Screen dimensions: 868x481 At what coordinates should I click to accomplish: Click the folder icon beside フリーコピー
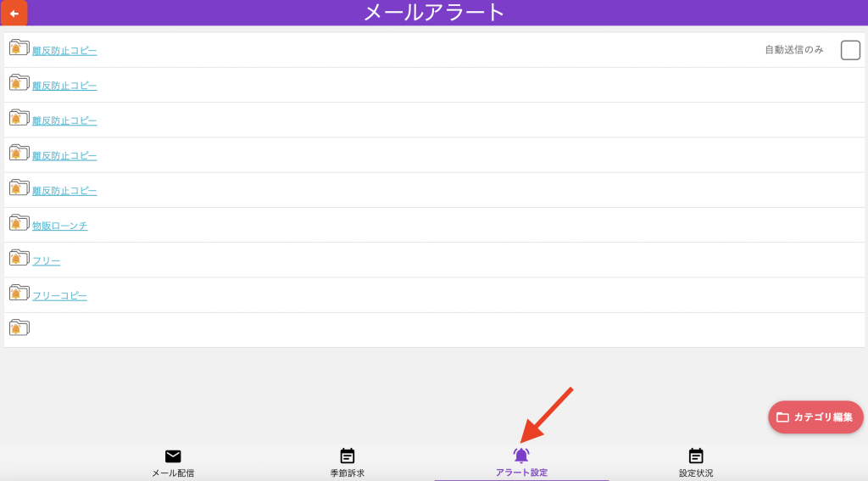pyautogui.click(x=19, y=294)
